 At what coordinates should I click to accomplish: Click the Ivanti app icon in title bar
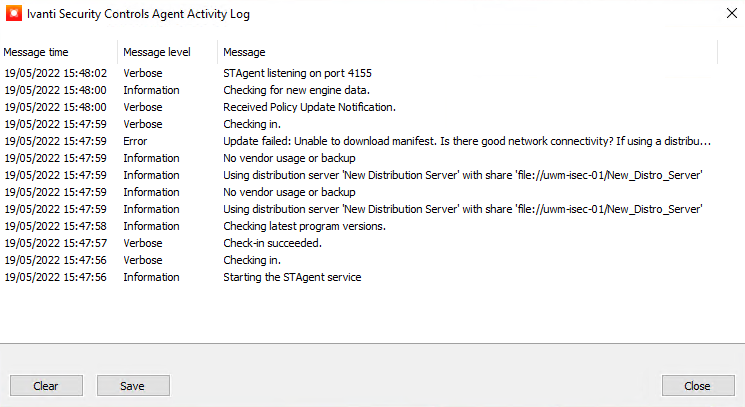[x=15, y=15]
